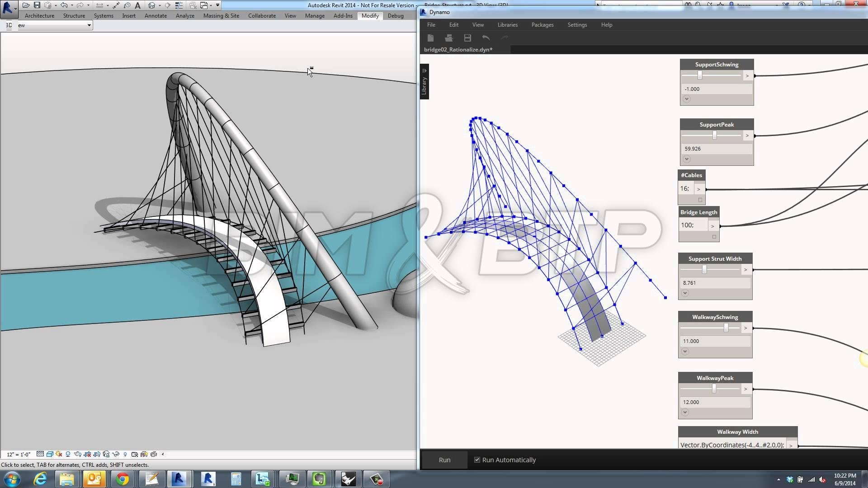
Task: Open the Massing & Site ribbon tab
Action: pyautogui.click(x=221, y=16)
